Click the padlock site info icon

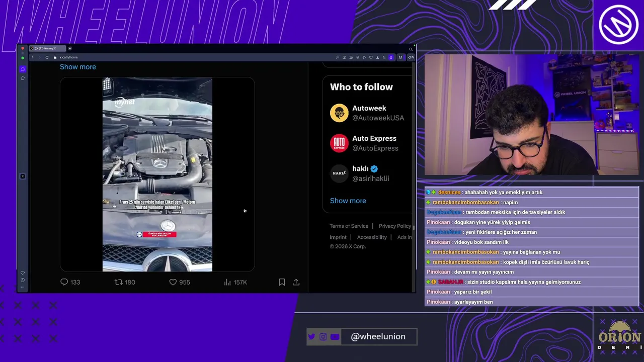[55, 57]
